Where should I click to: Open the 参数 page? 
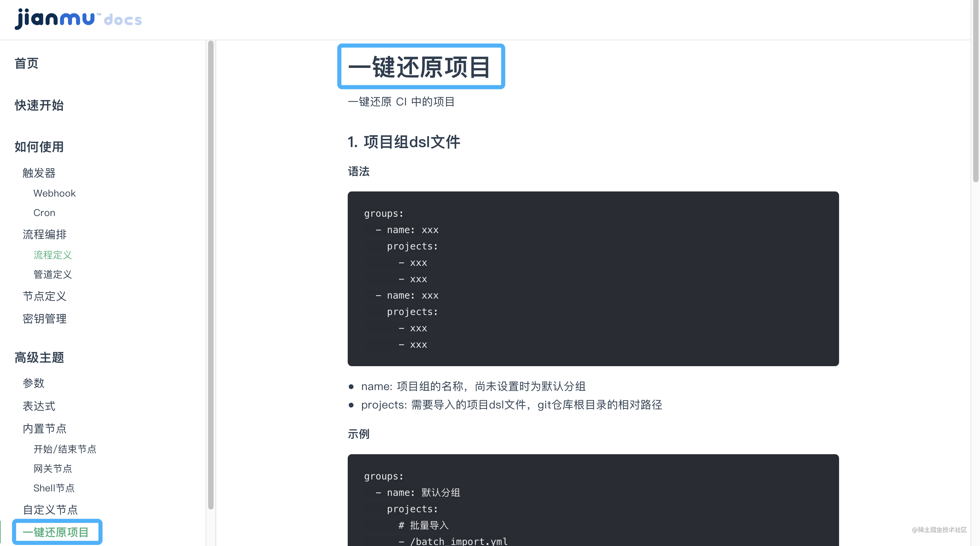33,383
